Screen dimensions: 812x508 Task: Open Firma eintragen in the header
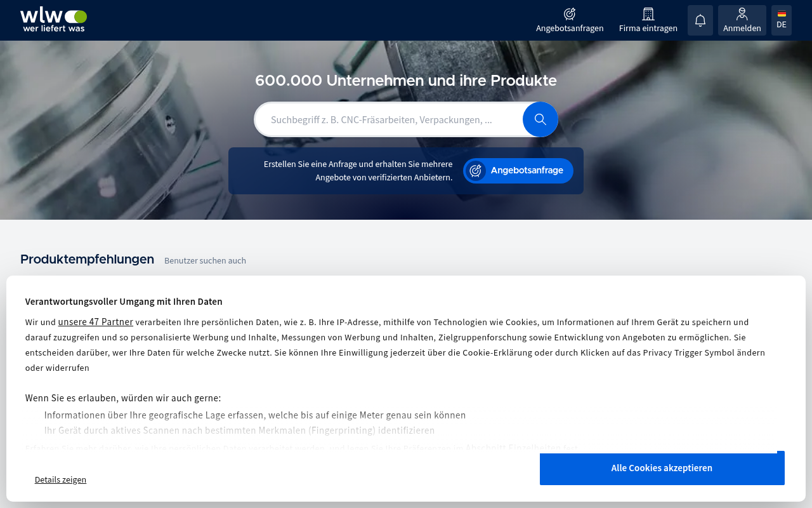click(x=648, y=20)
